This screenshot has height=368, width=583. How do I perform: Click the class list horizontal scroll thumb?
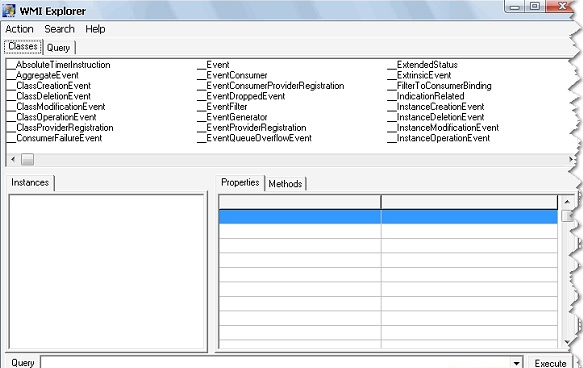(28, 159)
